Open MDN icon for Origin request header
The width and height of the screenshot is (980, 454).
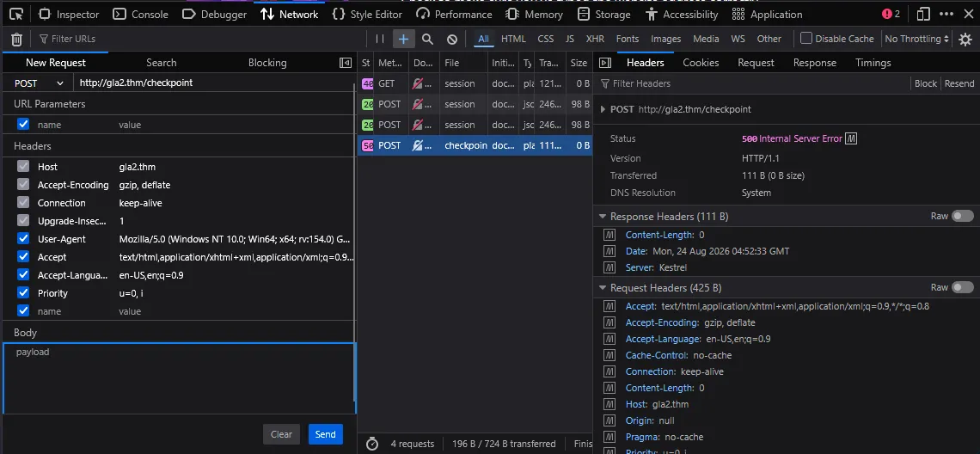pyautogui.click(x=610, y=420)
